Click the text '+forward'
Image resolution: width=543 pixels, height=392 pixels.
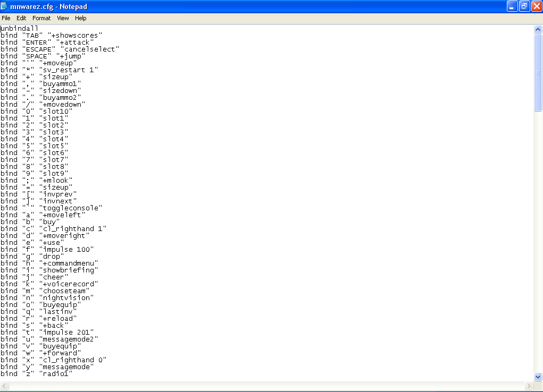pyautogui.click(x=60, y=354)
